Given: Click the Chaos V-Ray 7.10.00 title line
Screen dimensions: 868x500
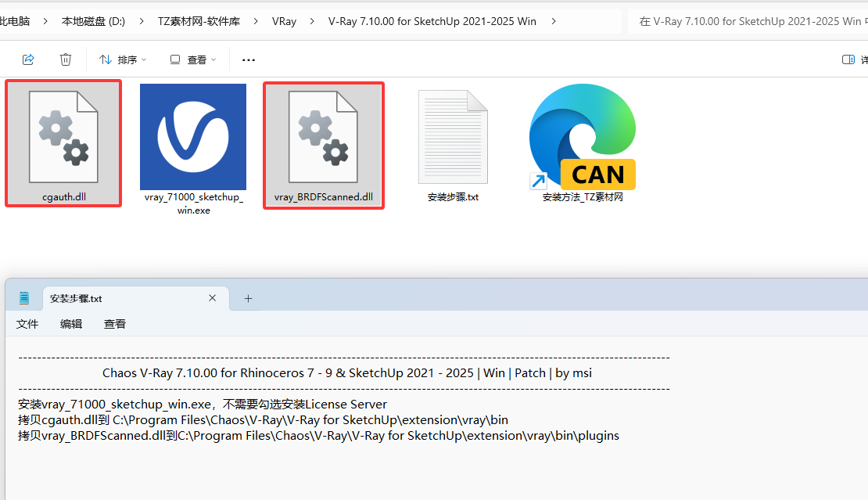Looking at the screenshot, I should coord(347,373).
